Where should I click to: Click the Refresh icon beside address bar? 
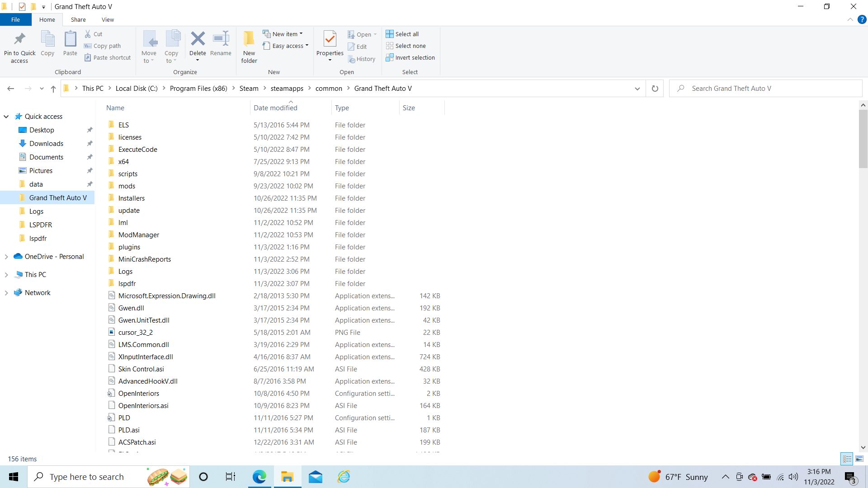(x=655, y=89)
